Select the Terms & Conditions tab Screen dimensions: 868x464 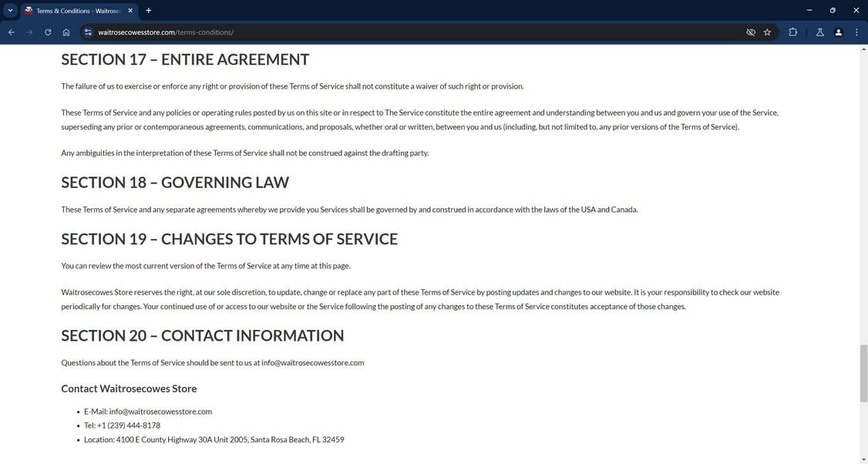(79, 11)
